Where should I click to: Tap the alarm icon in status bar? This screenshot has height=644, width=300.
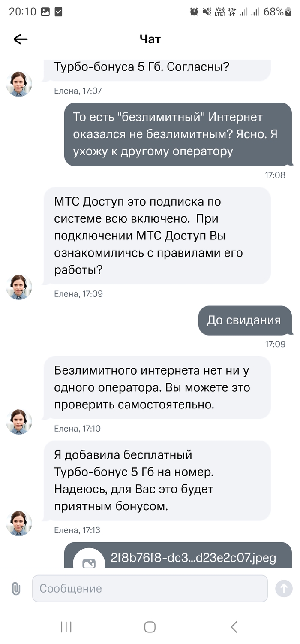click(194, 12)
